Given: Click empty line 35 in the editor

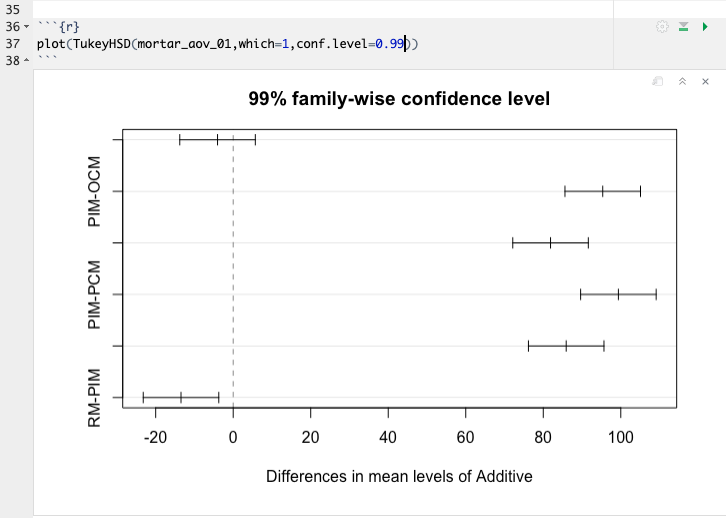Looking at the screenshot, I should point(300,9).
